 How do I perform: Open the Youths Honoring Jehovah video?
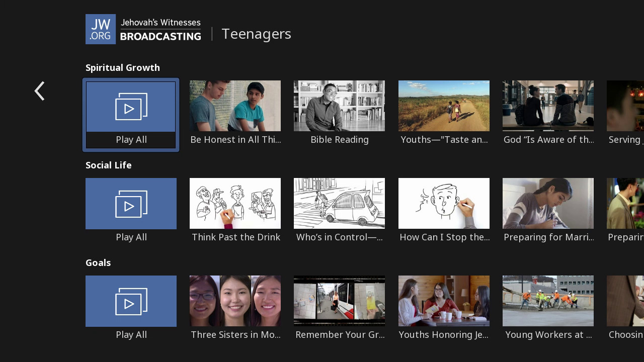444,301
